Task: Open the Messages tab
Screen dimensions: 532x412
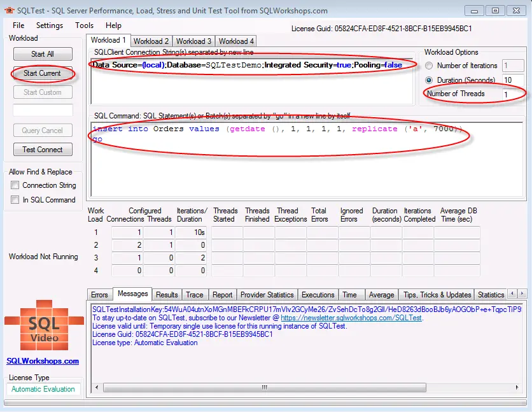Action: pyautogui.click(x=132, y=294)
